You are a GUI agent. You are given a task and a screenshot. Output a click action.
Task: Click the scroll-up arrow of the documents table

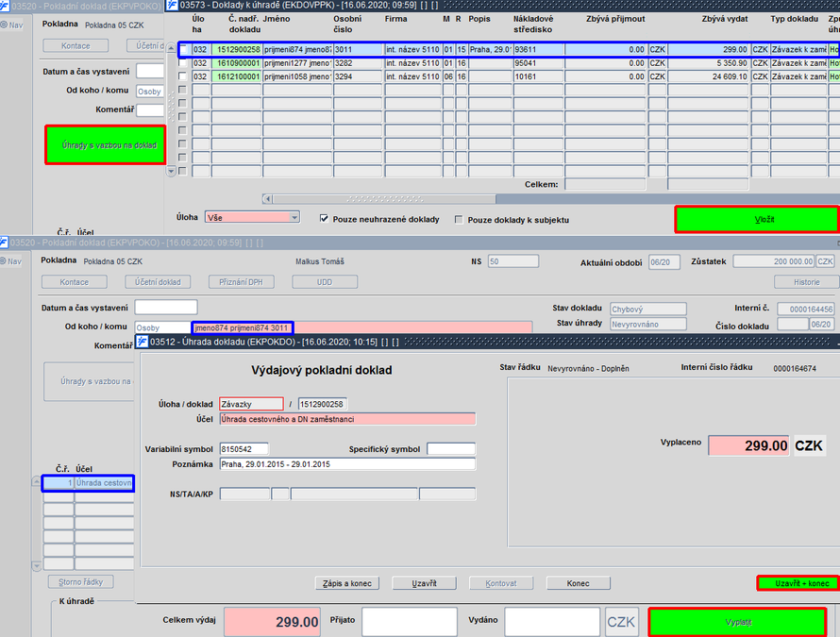[171, 49]
